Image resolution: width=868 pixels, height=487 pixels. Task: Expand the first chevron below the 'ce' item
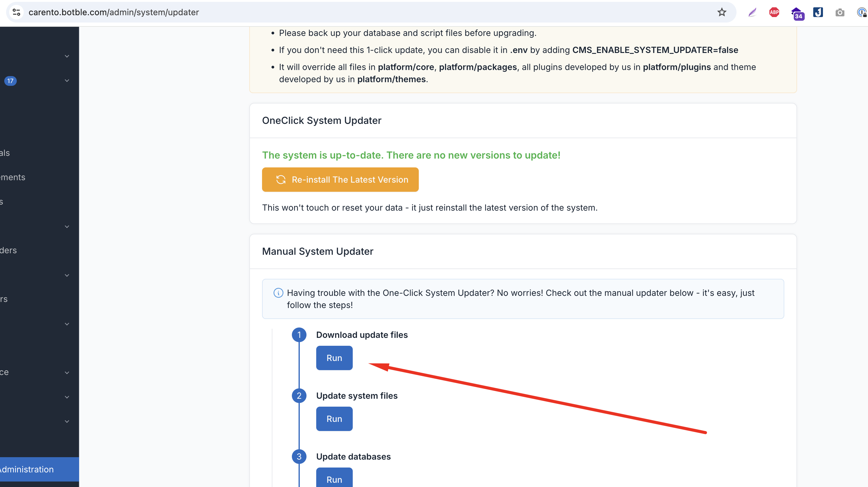click(x=67, y=397)
